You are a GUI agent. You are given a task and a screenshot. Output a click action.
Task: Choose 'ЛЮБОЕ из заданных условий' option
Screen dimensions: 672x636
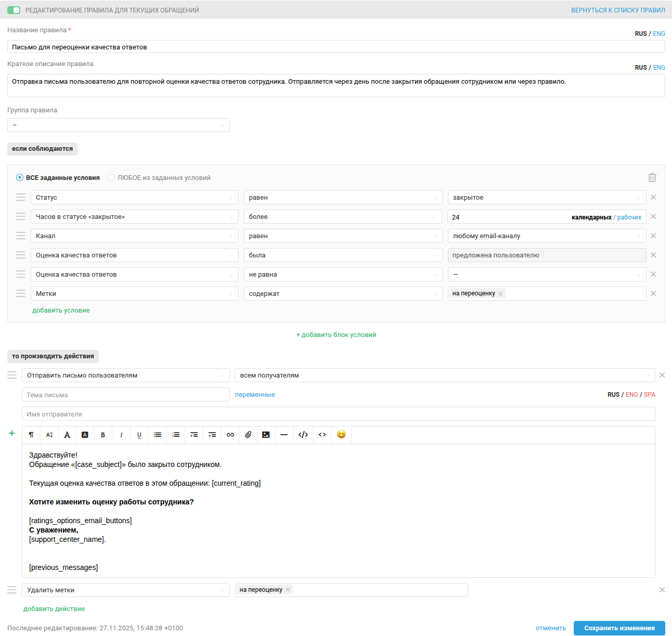coord(111,178)
